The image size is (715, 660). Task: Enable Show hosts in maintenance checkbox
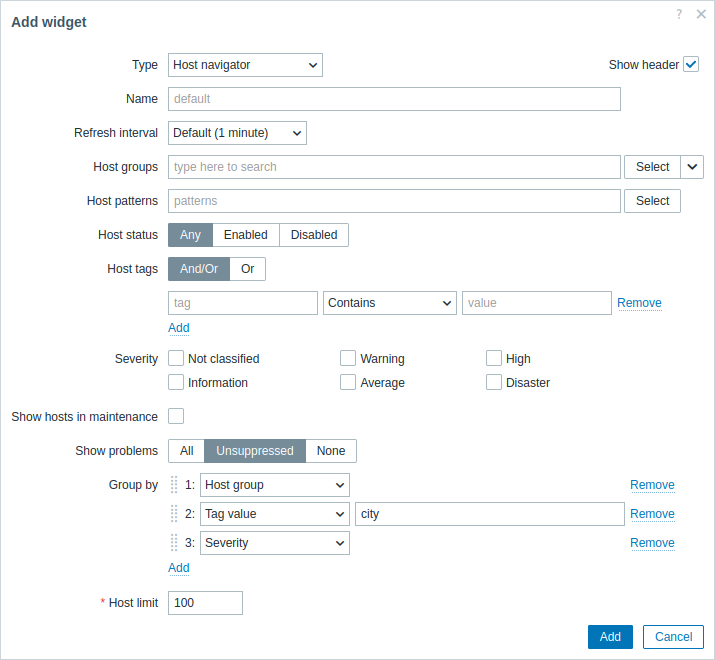click(176, 416)
